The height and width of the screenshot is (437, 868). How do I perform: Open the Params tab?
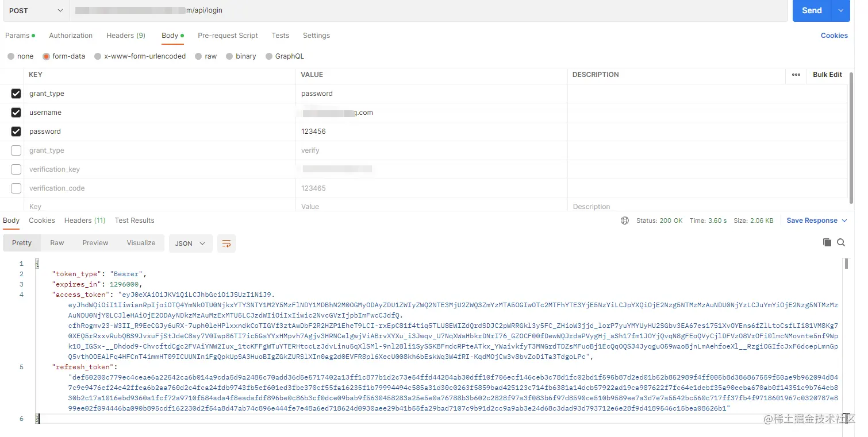(x=20, y=36)
